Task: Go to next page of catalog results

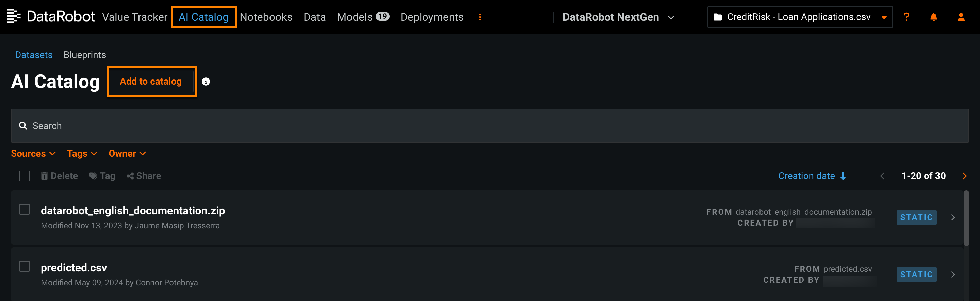Action: pos(964,176)
